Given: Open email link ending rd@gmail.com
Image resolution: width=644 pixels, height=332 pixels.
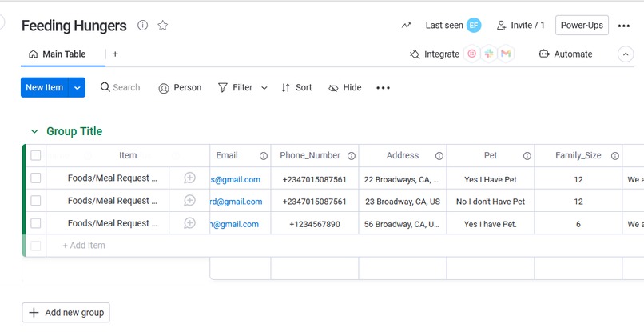Looking at the screenshot, I should pyautogui.click(x=237, y=202).
